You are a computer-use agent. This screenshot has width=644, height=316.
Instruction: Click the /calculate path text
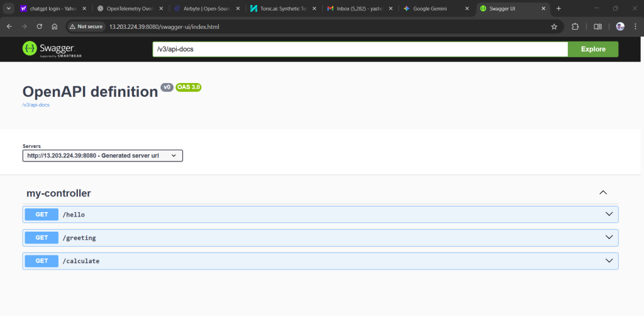coord(81,261)
